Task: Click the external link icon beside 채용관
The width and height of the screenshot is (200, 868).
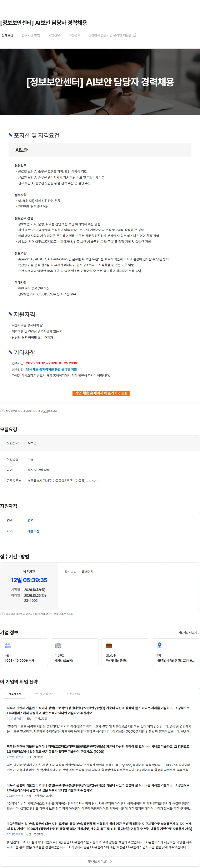Action: pyautogui.click(x=135, y=35)
